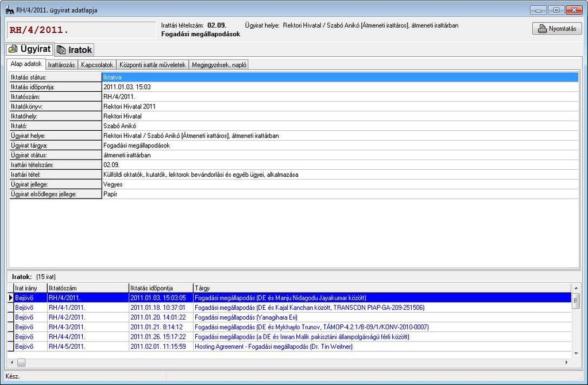Image resolution: width=588 pixels, height=385 pixels.
Task: Click the horizontal scrollbar thumb
Action: 21,363
